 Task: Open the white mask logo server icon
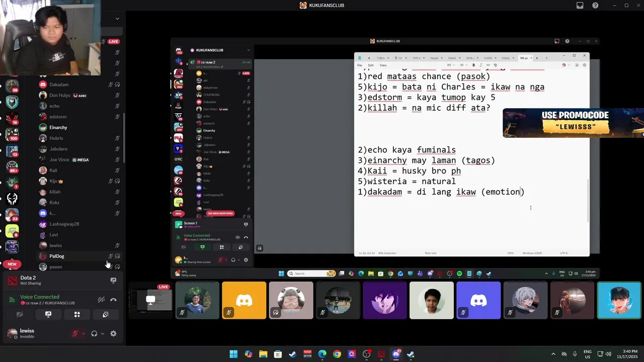pos(12,199)
